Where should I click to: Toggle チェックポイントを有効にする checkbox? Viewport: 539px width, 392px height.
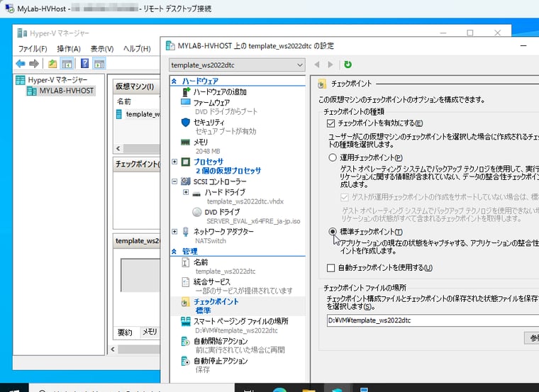[330, 123]
